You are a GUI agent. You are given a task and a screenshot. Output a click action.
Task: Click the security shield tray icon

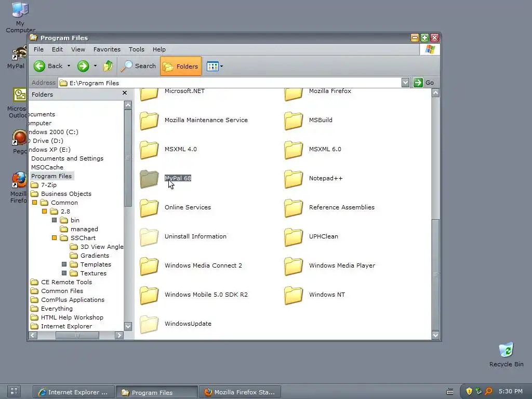tap(469, 391)
